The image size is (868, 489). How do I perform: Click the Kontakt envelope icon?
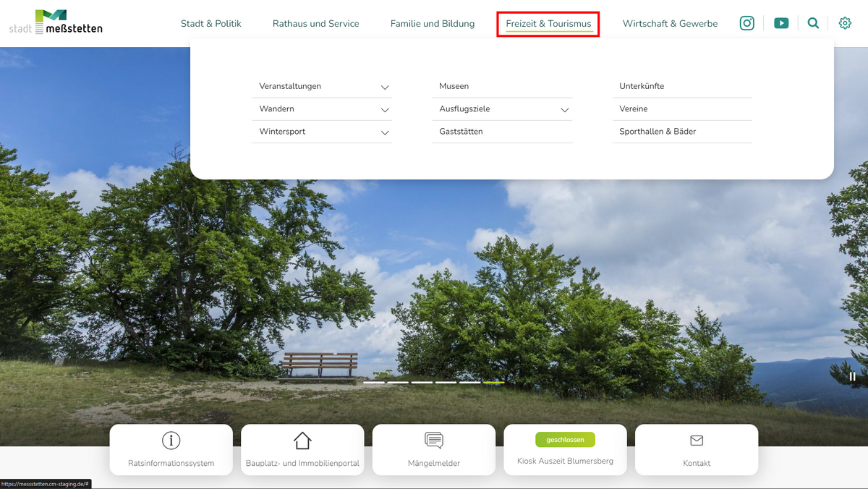(697, 440)
